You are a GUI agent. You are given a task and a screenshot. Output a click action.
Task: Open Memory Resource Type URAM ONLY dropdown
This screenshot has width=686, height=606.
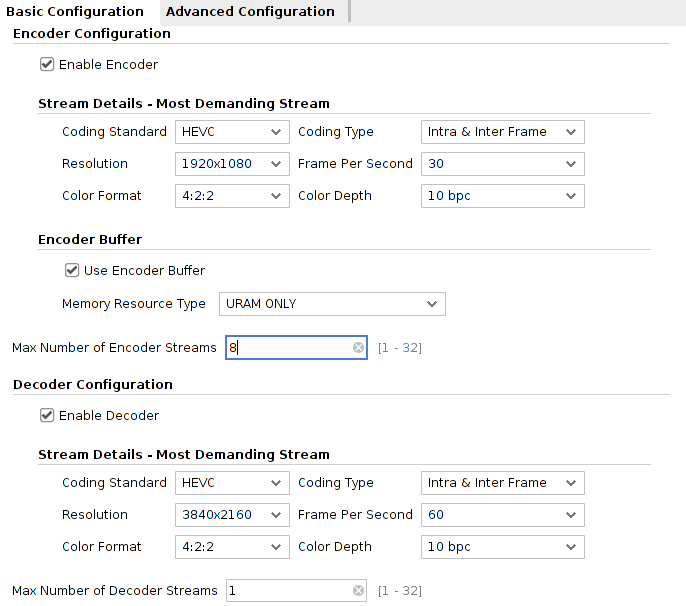(x=332, y=304)
